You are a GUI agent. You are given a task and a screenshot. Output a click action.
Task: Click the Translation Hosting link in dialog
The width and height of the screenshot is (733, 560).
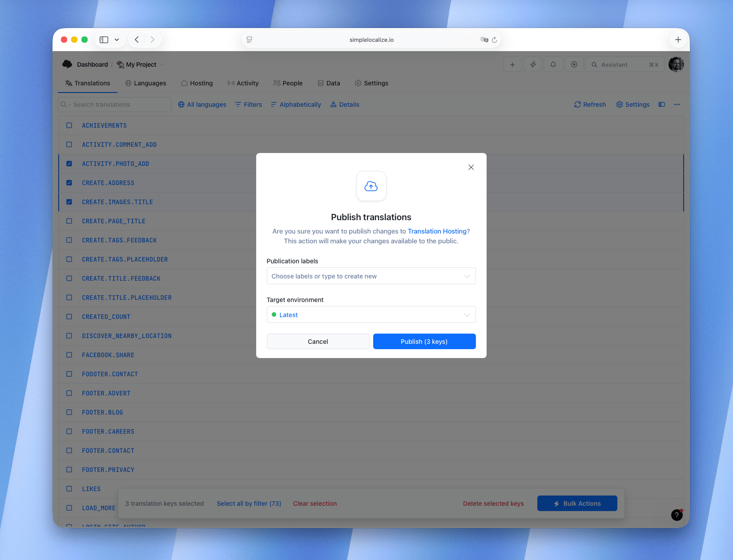[436, 231]
